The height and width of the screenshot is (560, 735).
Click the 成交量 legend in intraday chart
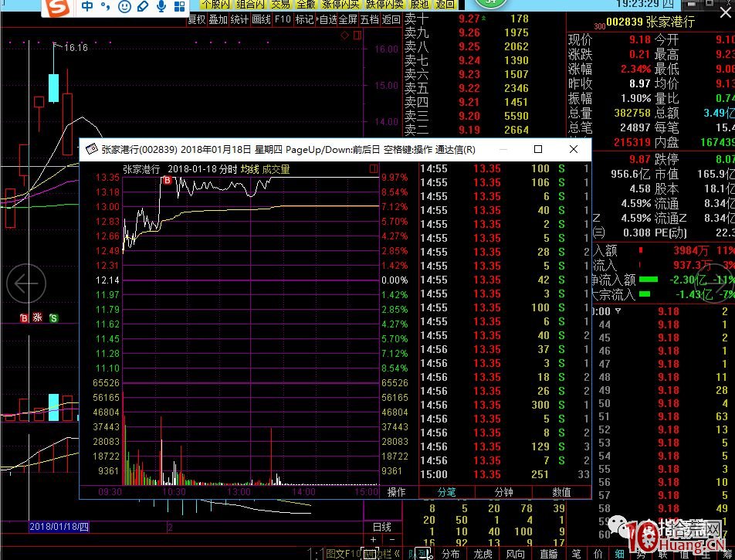pyautogui.click(x=276, y=169)
